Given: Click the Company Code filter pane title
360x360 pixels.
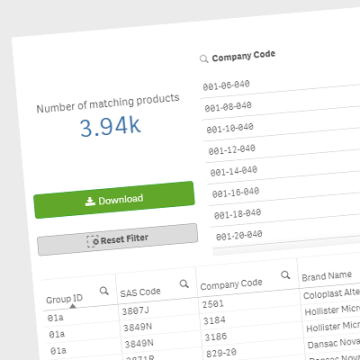Looking at the screenshot, I should [x=244, y=56].
